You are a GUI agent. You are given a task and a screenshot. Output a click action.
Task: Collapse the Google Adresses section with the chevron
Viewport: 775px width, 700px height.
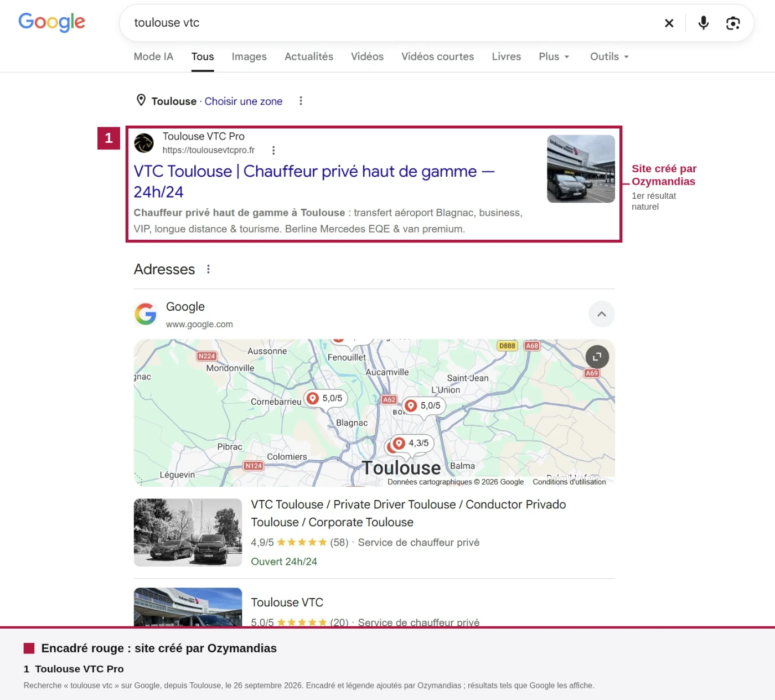pos(602,314)
